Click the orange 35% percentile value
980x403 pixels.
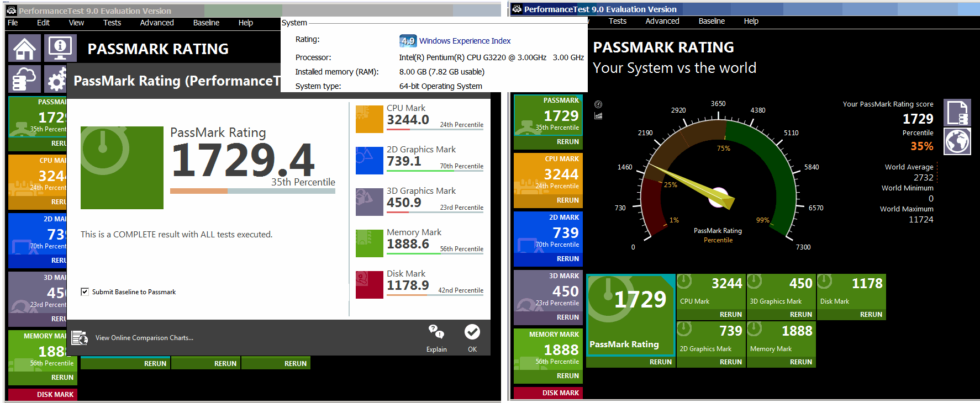click(x=922, y=146)
